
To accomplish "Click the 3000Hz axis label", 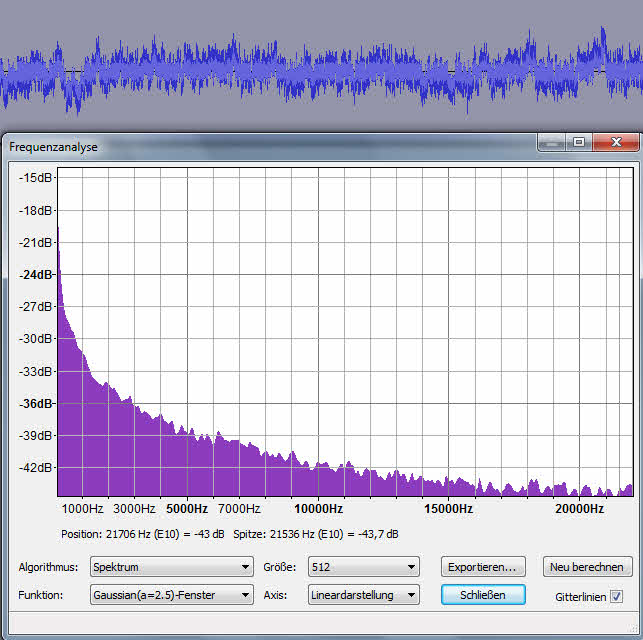I will (134, 509).
